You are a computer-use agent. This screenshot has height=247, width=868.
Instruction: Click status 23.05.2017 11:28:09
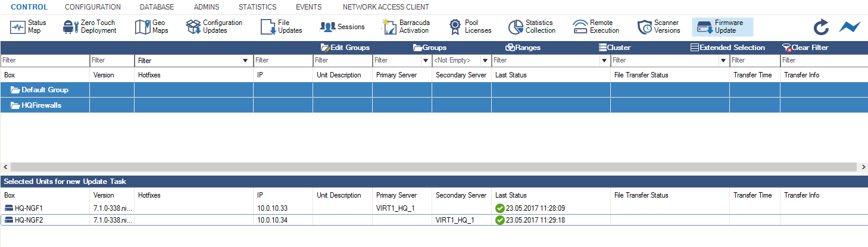535,208
